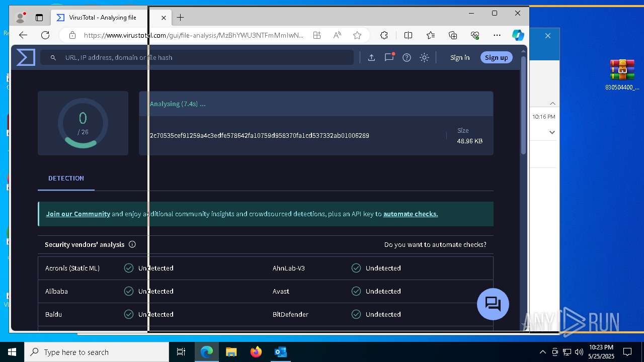644x362 pixels.
Task: Click the Undetected checkmark for Avast
Action: coord(356,291)
